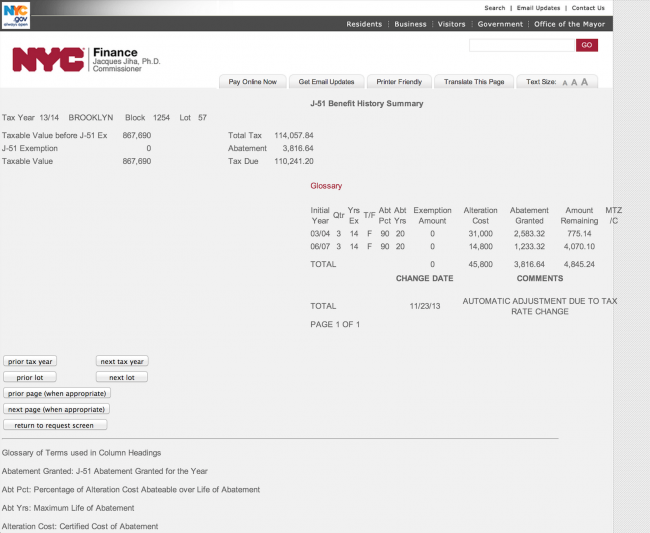This screenshot has height=533, width=650.
Task: Click the search input field
Action: (x=522, y=45)
